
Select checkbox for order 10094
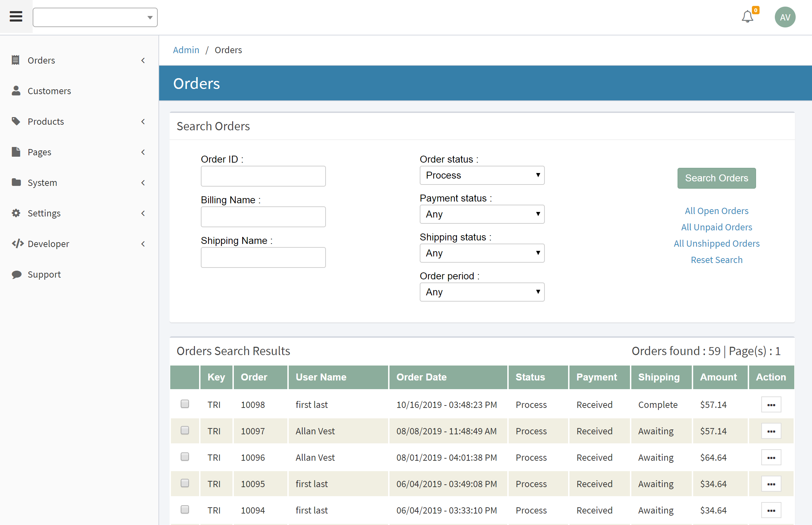point(185,509)
